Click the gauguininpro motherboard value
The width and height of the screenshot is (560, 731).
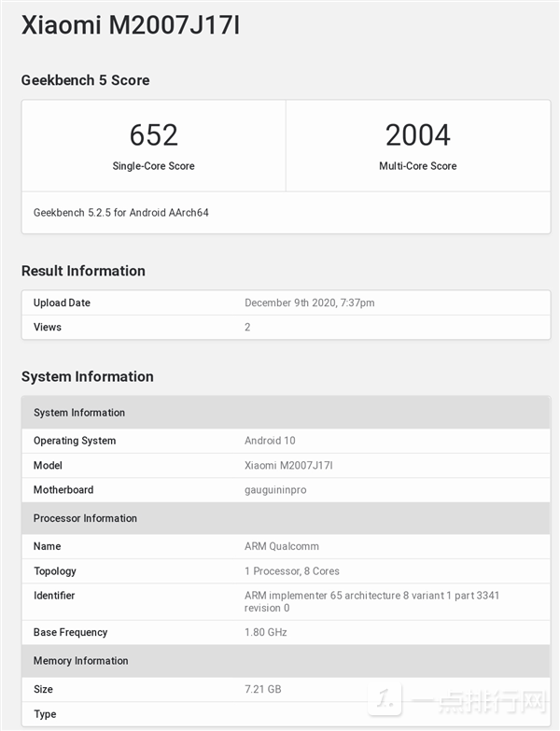[275, 490]
